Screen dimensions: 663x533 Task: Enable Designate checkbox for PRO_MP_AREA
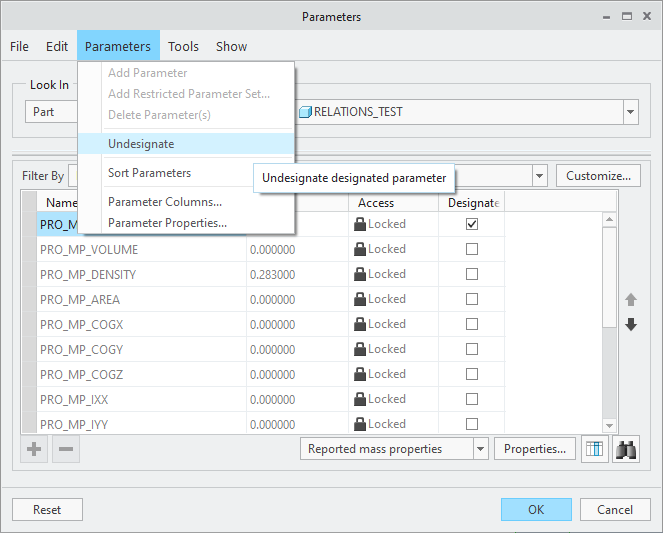[x=472, y=299]
